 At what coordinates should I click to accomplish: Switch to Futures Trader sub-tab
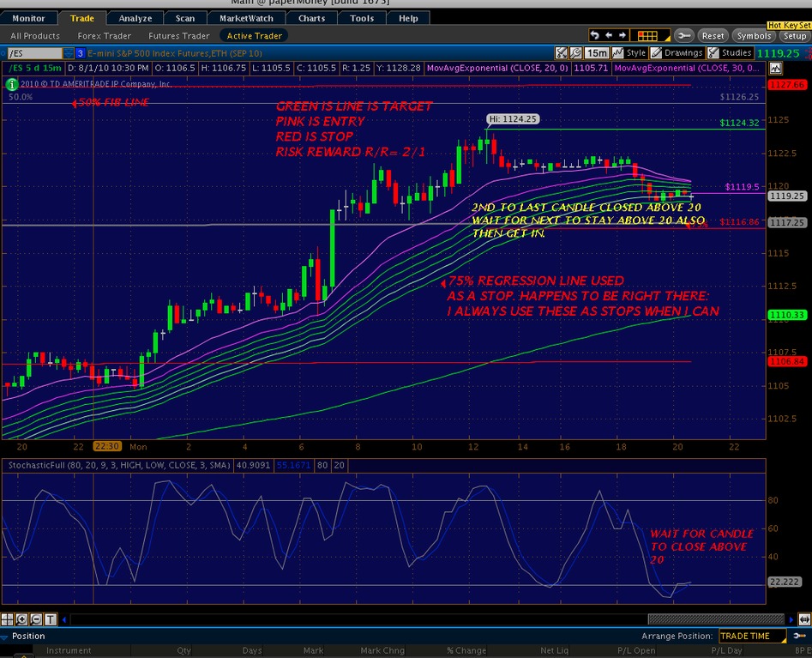point(178,36)
